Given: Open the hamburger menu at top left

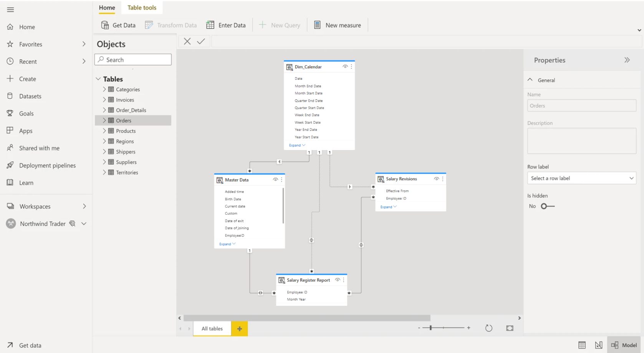Looking at the screenshot, I should (10, 10).
